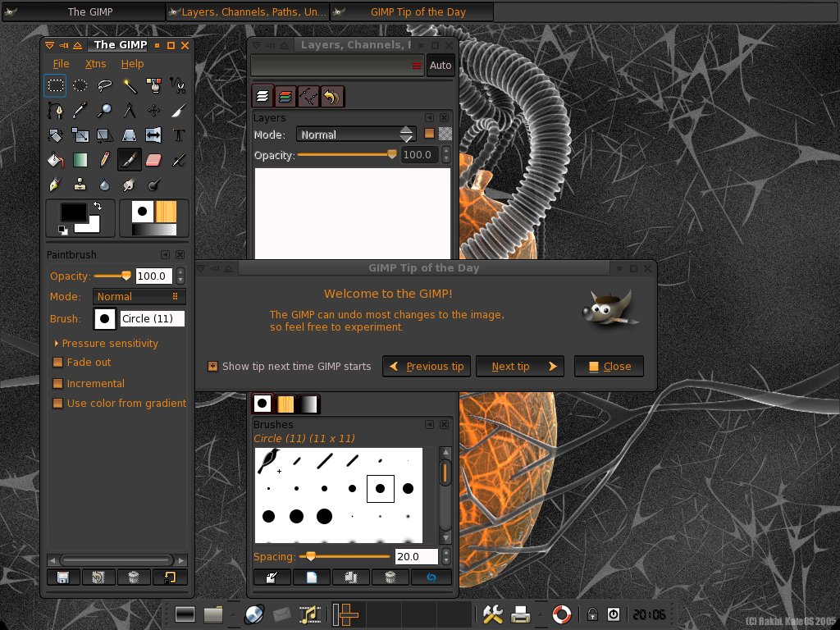Screen dimensions: 840x630
Task: Switch to the Channels tab
Action: coord(285,97)
